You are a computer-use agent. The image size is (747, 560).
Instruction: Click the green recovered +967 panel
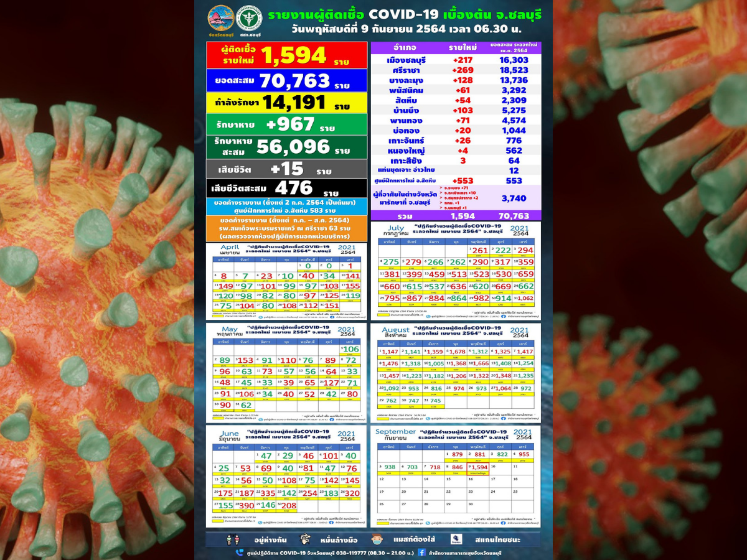coord(286,124)
